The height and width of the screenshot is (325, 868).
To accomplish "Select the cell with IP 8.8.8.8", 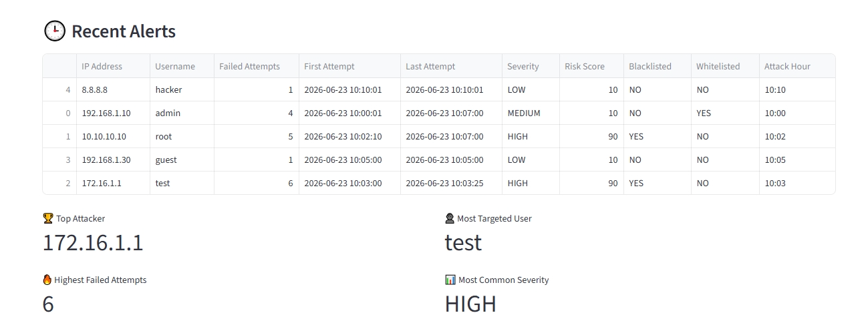I will (x=113, y=89).
